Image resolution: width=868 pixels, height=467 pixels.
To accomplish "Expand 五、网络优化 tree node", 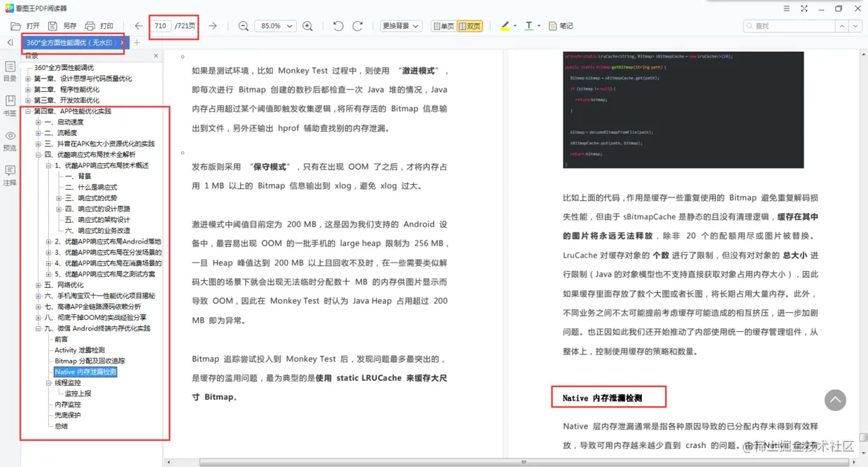I will (38, 285).
